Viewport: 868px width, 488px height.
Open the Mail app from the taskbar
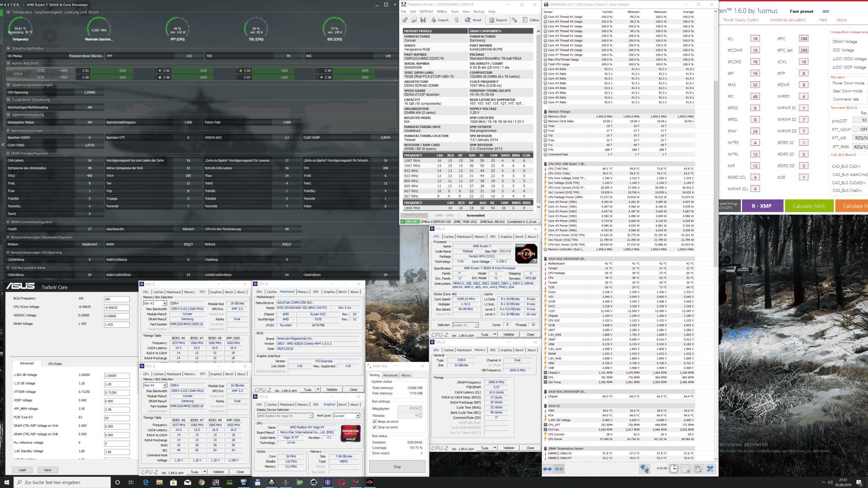pyautogui.click(x=187, y=482)
